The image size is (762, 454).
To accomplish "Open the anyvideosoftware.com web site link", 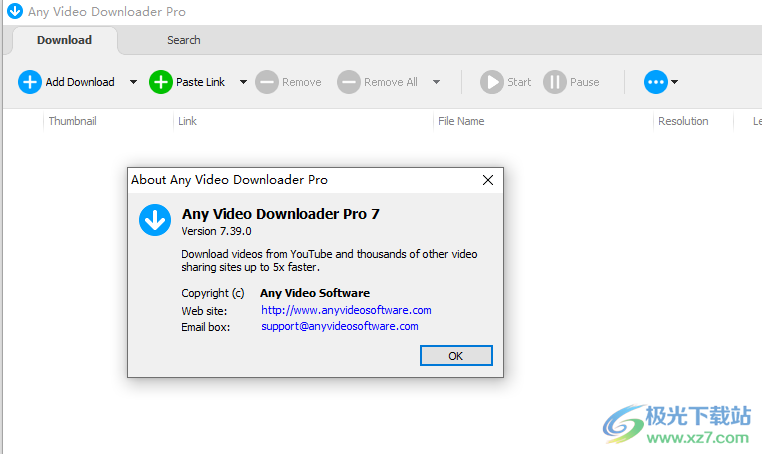I will [346, 310].
